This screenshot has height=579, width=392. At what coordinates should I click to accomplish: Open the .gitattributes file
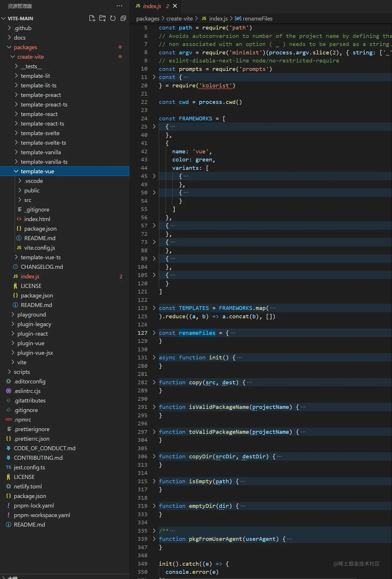point(65,400)
